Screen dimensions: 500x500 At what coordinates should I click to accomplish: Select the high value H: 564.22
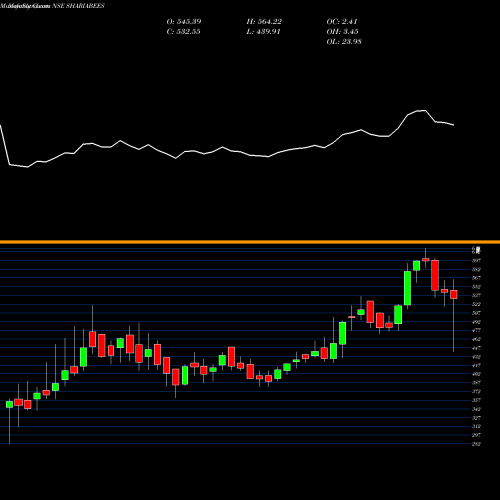tap(264, 22)
